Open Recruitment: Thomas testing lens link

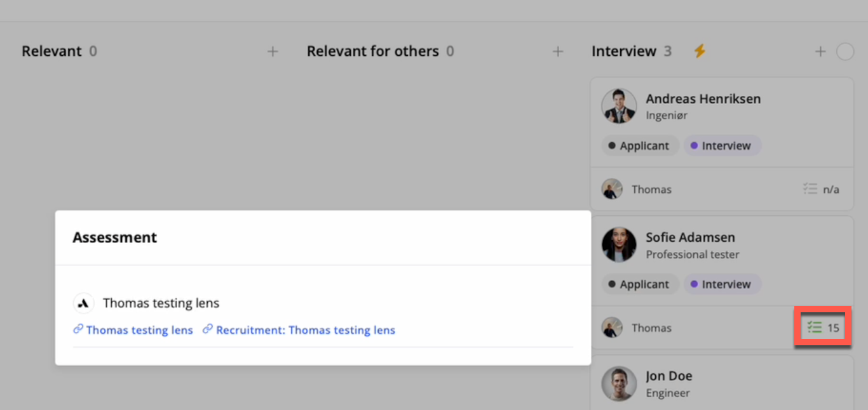tap(305, 330)
